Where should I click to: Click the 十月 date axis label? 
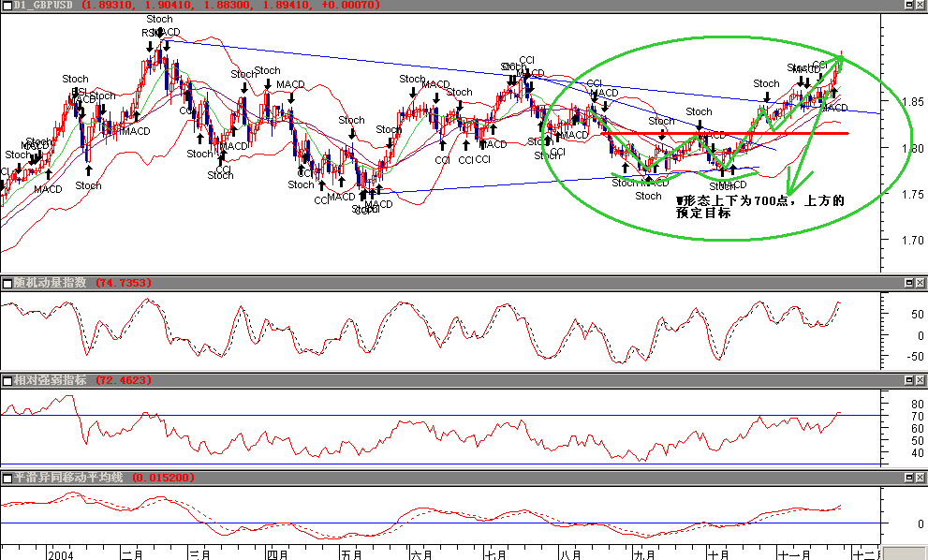719,554
